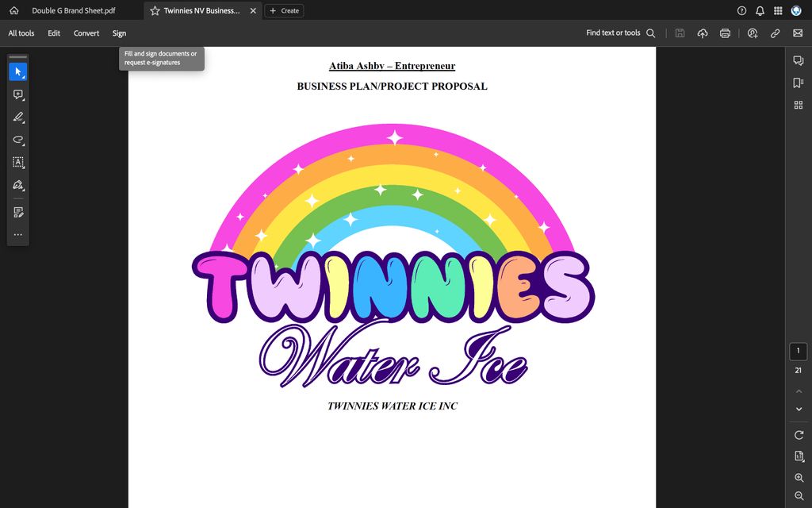Select the Add comment tool

[18, 94]
